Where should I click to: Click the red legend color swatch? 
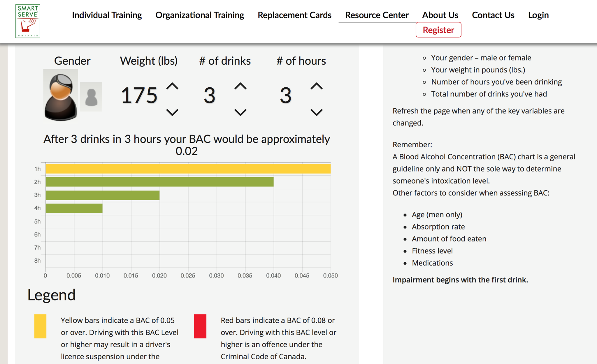point(200,326)
